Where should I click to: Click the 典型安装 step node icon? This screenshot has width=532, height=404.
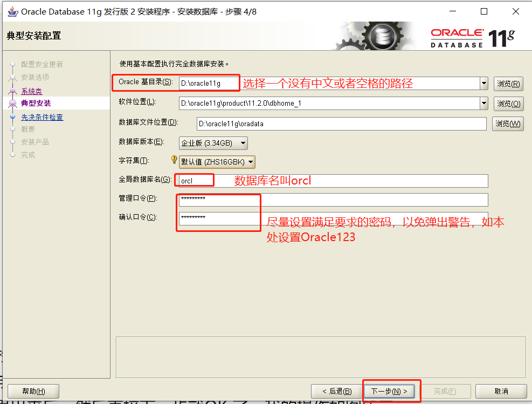click(13, 104)
